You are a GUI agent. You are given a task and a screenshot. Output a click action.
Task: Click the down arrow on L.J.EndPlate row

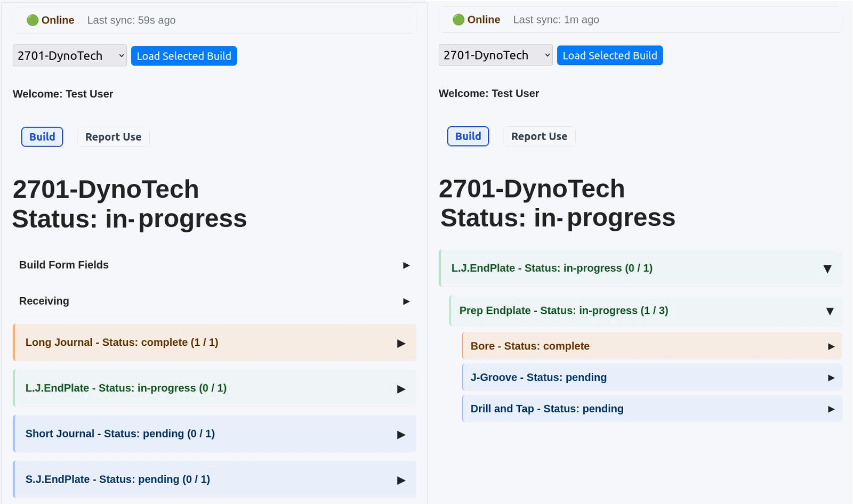[828, 269]
